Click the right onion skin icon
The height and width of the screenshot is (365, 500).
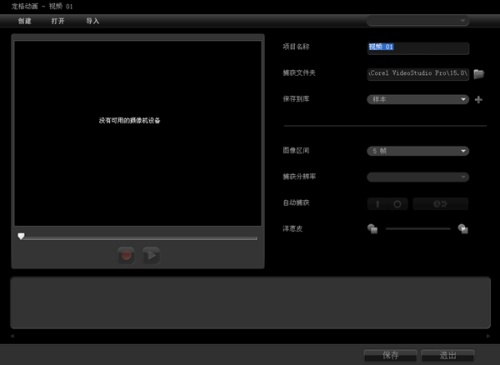(x=463, y=229)
